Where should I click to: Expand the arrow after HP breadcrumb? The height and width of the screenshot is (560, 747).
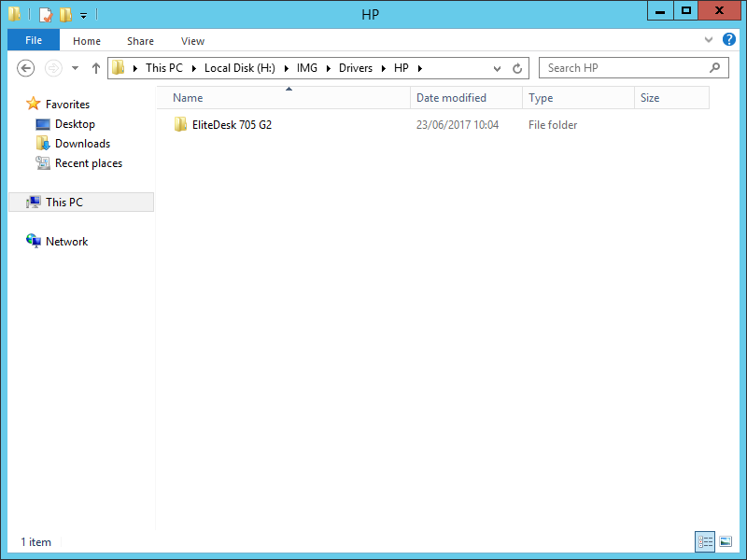tap(419, 68)
